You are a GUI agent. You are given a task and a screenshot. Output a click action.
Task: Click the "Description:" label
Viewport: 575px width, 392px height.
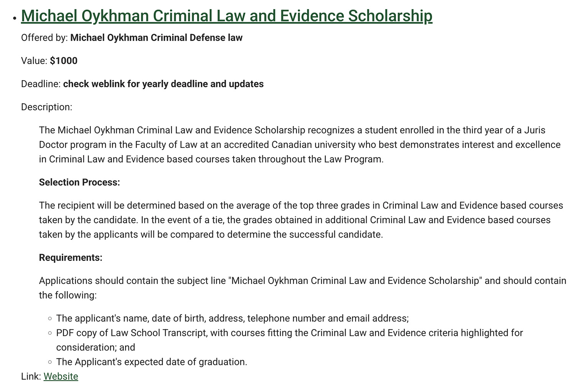pos(46,107)
